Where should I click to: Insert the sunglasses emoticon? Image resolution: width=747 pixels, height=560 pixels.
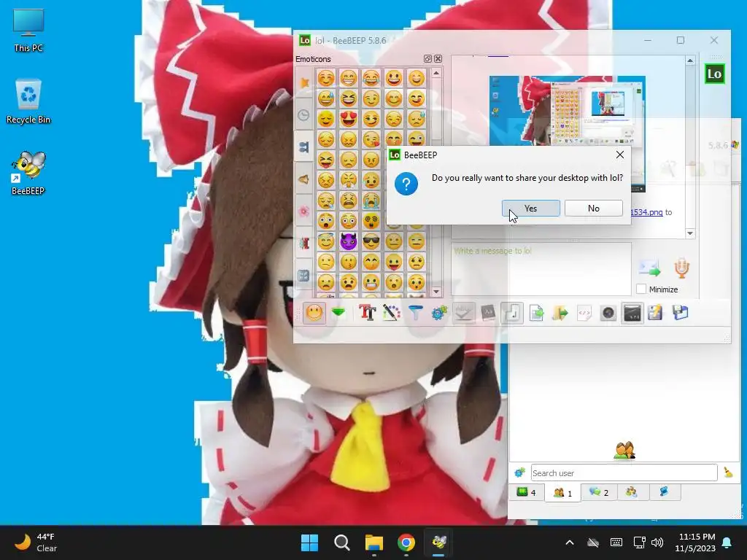pos(371,241)
